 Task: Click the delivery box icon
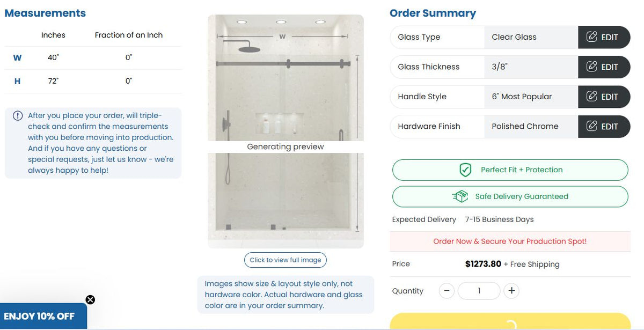point(460,196)
